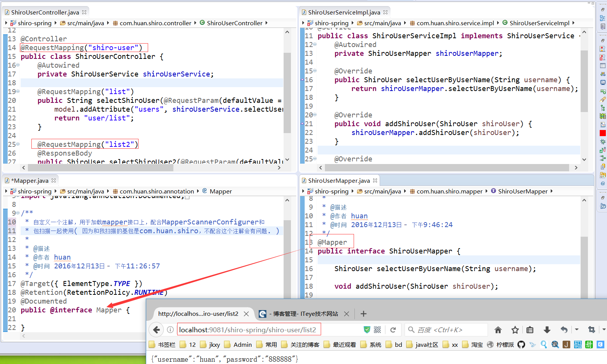Open the Git Repositories icon in sidebar
Viewport: 607px width, 364px height.
(x=603, y=175)
